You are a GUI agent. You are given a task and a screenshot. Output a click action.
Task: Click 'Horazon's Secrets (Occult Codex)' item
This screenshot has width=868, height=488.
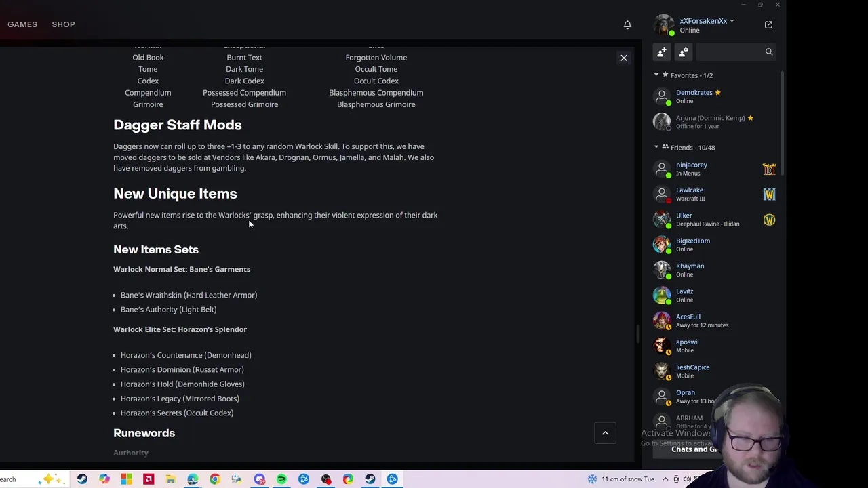tap(177, 413)
